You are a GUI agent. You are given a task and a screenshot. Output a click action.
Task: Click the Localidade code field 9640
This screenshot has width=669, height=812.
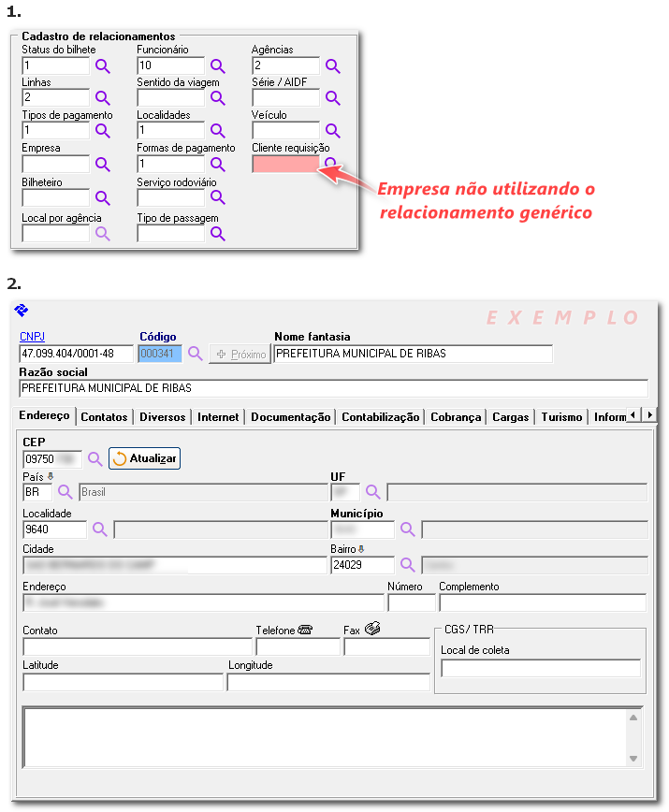[54, 529]
